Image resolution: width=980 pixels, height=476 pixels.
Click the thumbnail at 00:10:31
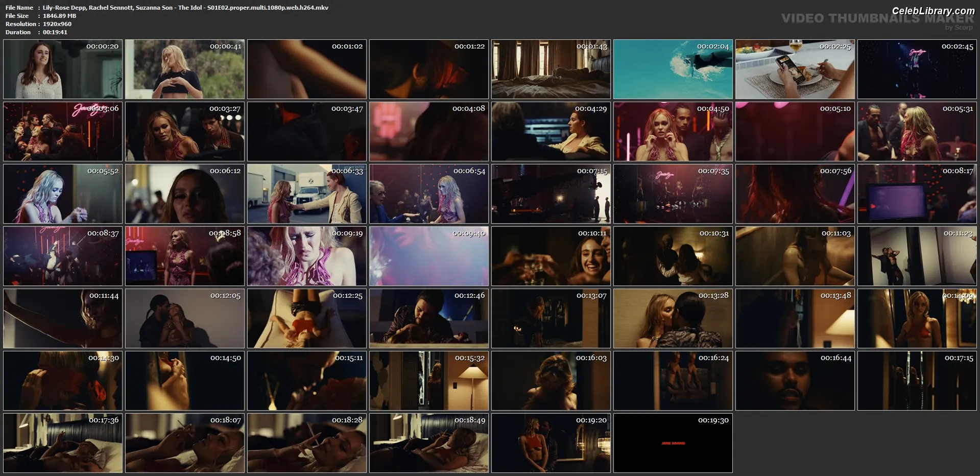pos(673,256)
